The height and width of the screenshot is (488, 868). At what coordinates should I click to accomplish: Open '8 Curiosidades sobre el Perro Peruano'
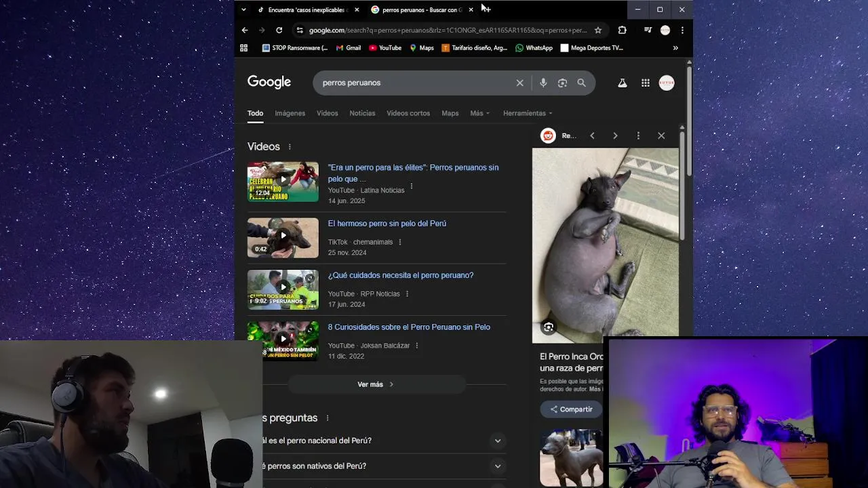409,327
